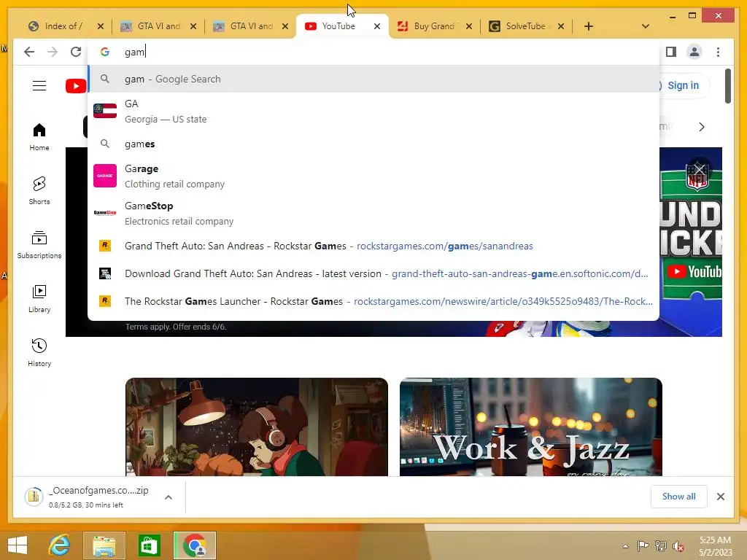Select 'gam - Google Search' suggestion

(x=373, y=79)
